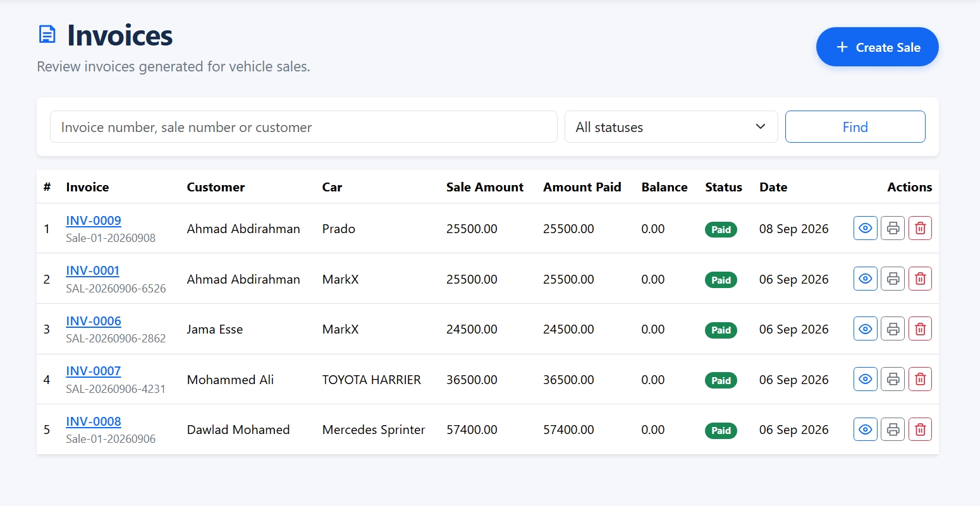The height and width of the screenshot is (506, 980).
Task: Delete invoice INV-0007 using trash icon
Action: [920, 379]
